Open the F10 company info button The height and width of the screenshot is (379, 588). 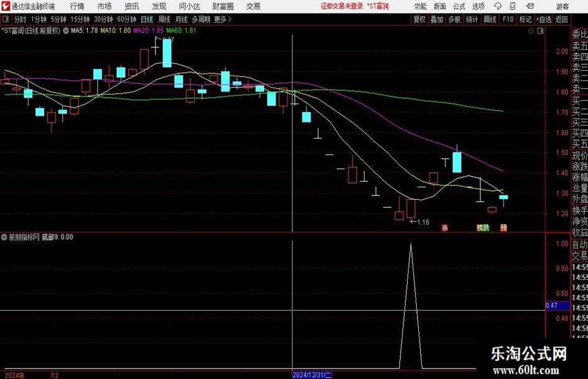(508, 19)
